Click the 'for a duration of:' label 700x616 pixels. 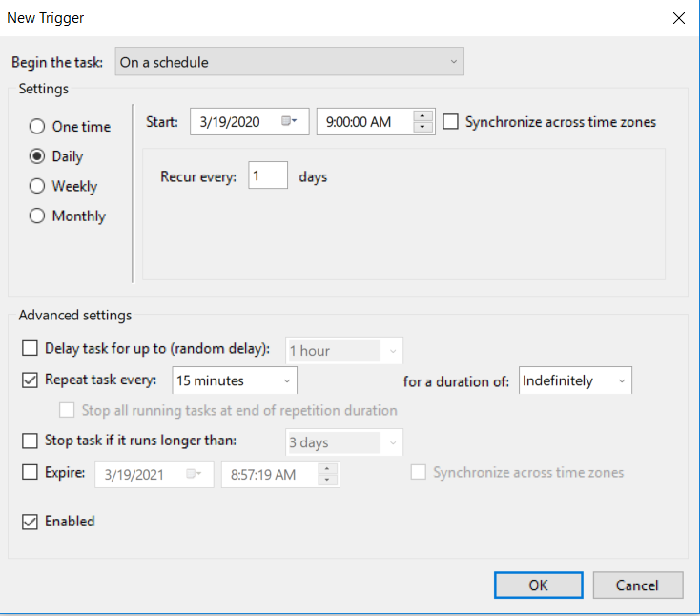coord(456,381)
